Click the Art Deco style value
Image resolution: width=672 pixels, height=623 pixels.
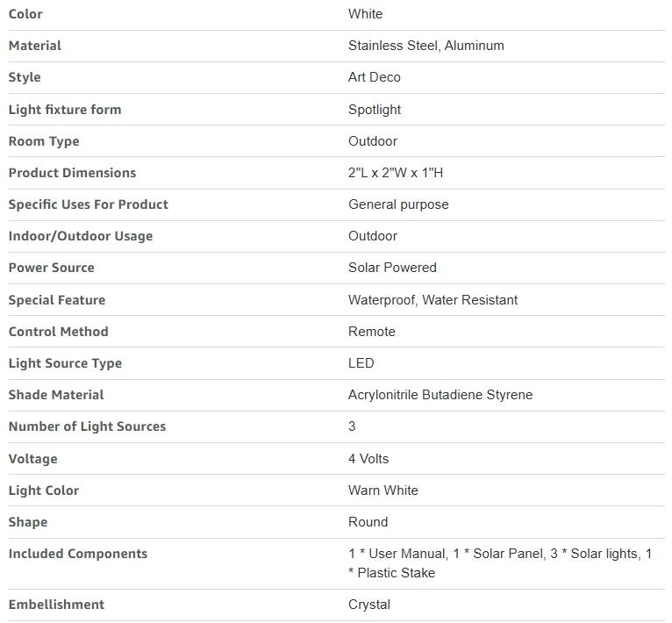374,77
